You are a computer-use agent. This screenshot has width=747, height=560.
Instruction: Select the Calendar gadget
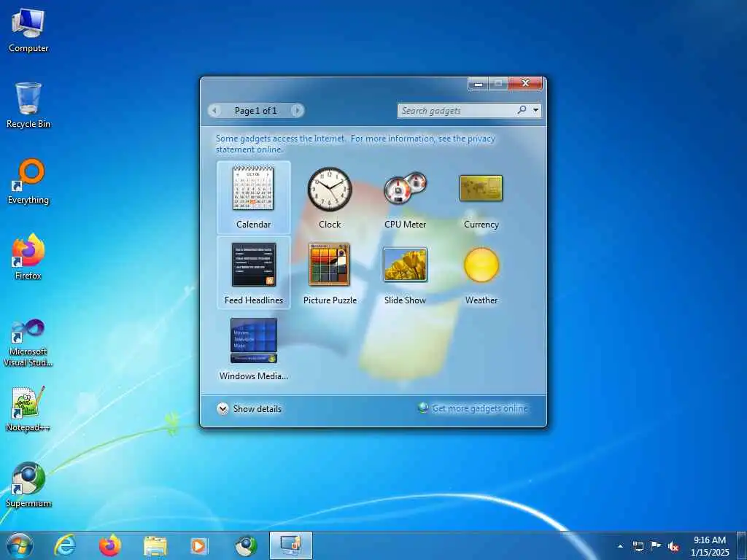pyautogui.click(x=253, y=197)
